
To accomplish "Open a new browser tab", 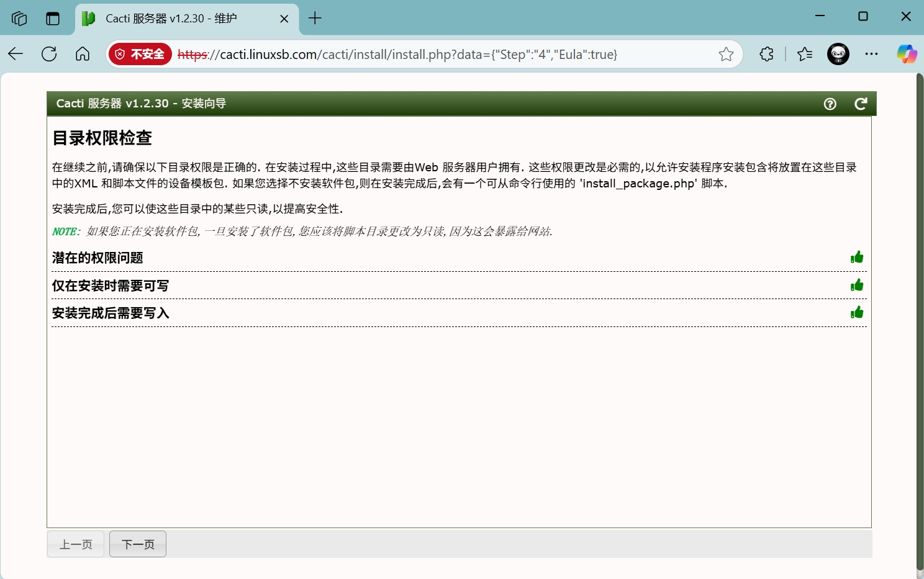I will click(315, 19).
